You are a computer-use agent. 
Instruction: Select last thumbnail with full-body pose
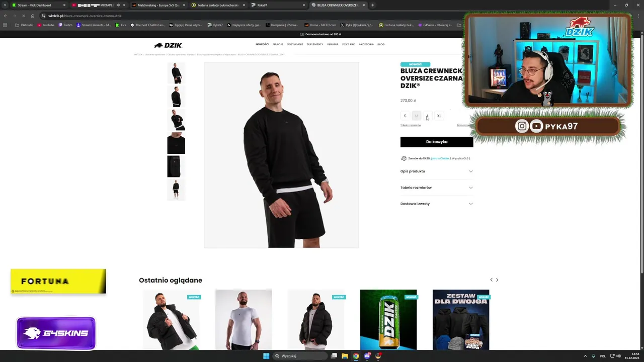pos(176,190)
